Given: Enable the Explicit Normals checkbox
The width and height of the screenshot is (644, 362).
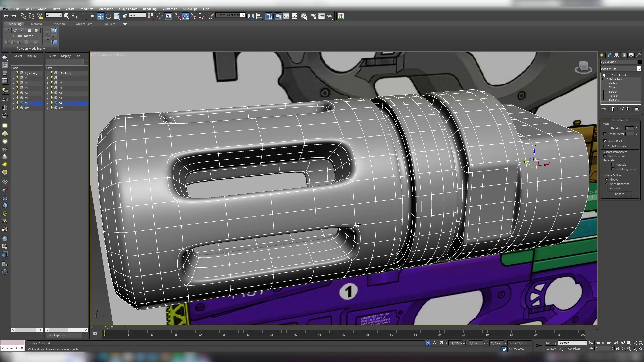Looking at the screenshot, I should [605, 146].
